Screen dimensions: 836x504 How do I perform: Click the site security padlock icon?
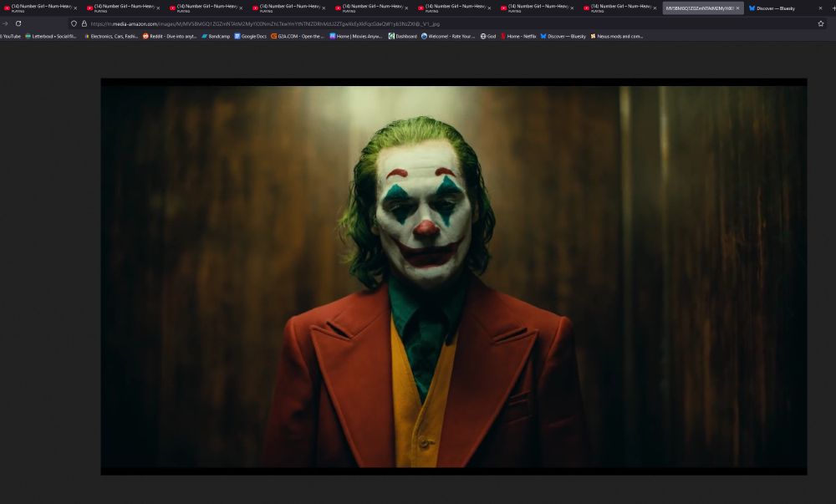[x=84, y=23]
